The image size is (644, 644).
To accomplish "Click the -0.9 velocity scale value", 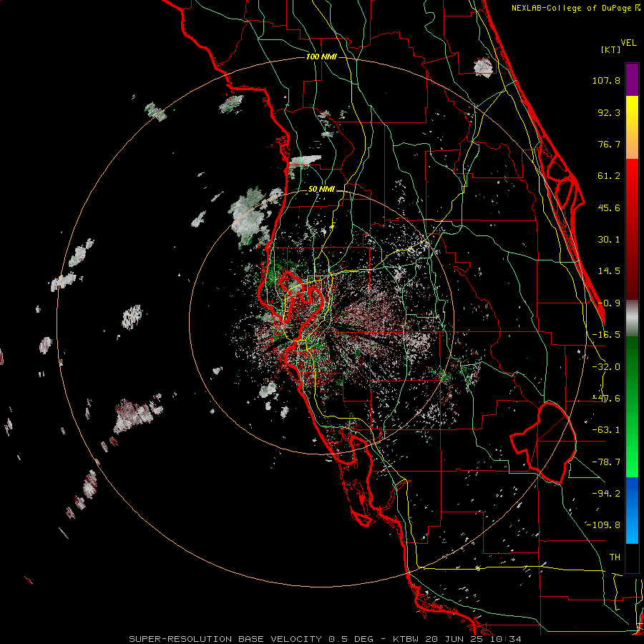I will pyautogui.click(x=609, y=303).
